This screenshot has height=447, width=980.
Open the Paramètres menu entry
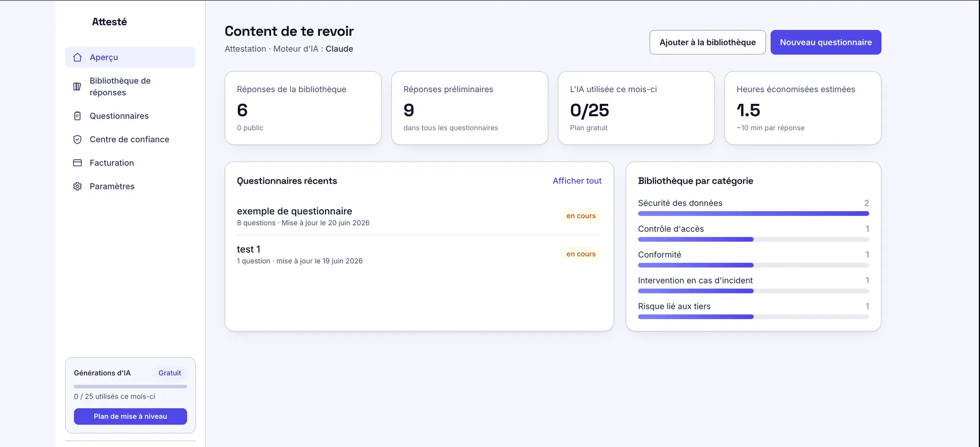[130, 186]
